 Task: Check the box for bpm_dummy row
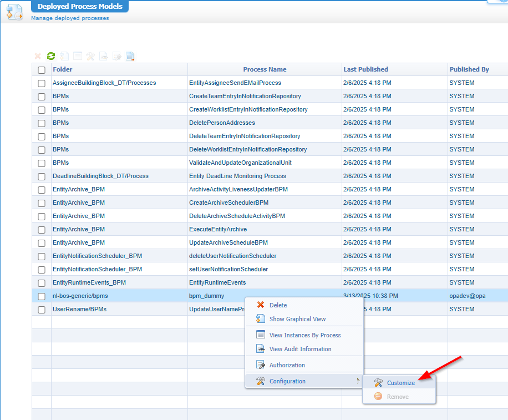click(42, 296)
